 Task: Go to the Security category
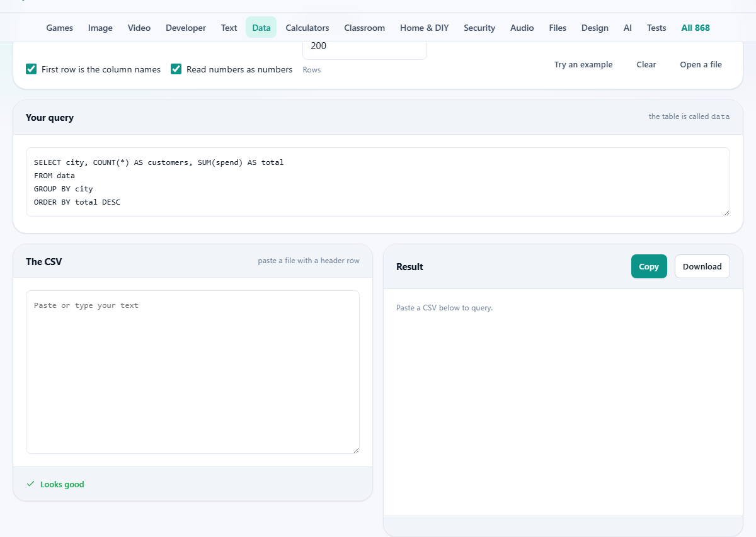tap(479, 28)
